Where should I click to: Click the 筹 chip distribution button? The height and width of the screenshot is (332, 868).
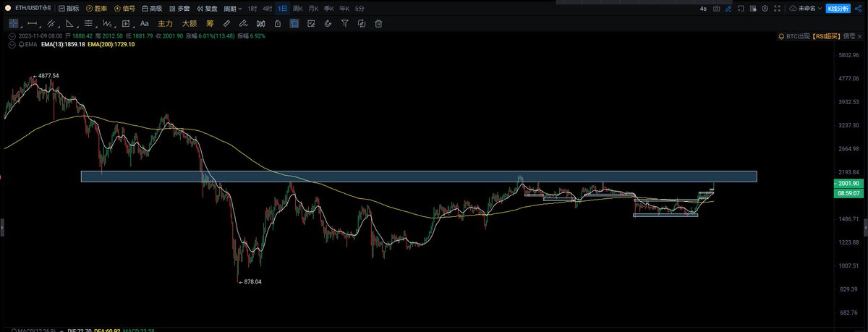click(x=210, y=24)
